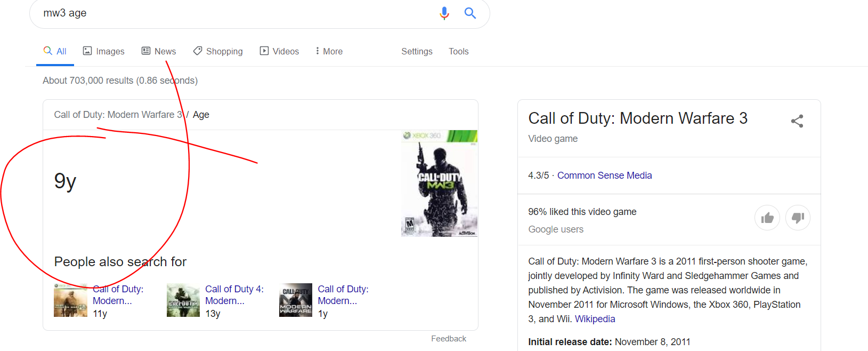Click the 'Video game' subtitle text
868x351 pixels.
point(553,139)
